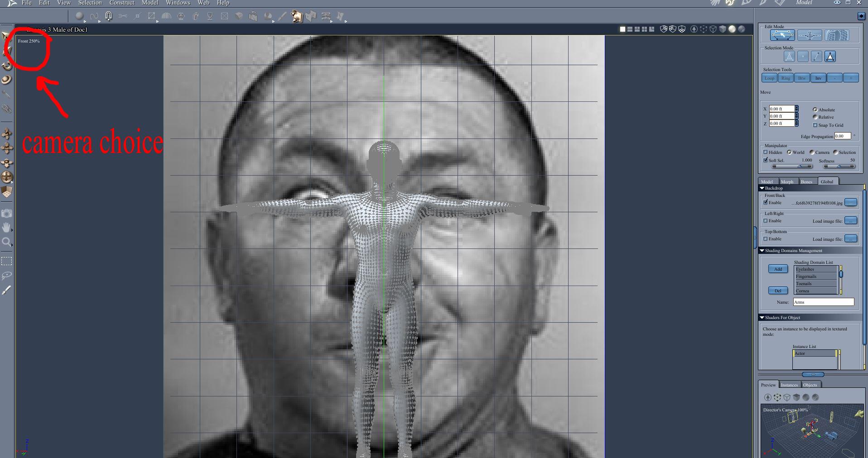Choose the curve drawing tool
868x458 pixels.
(x=94, y=16)
